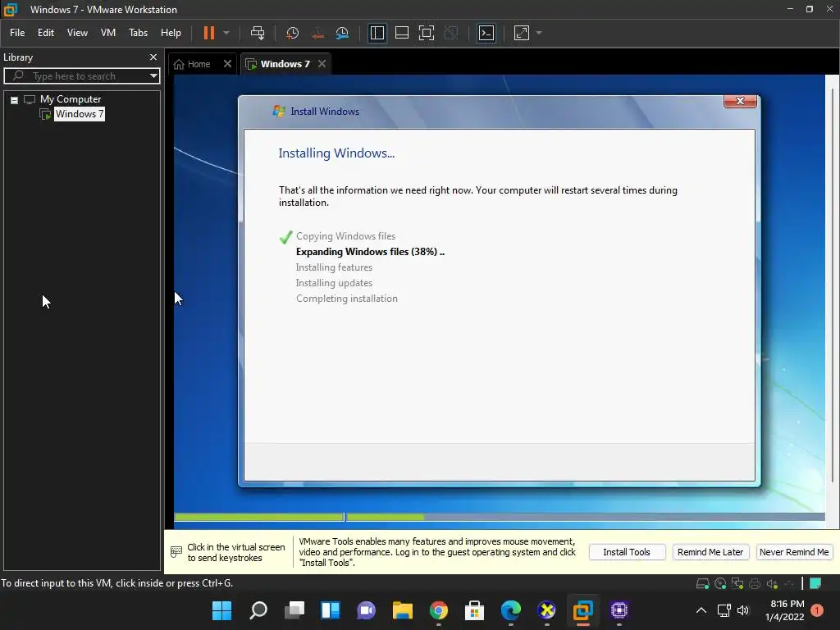Screen dimensions: 840x630
Task: Pause the virtual machine with the orange button
Action: 209,33
